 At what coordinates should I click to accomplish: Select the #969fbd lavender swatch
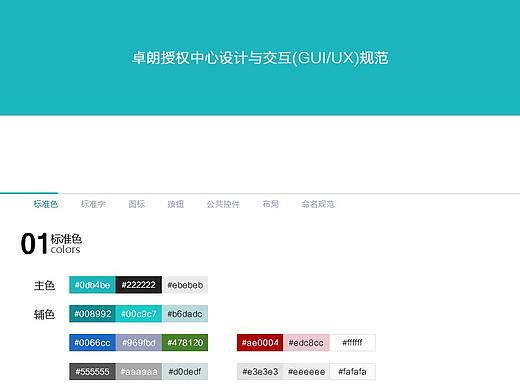(x=139, y=343)
